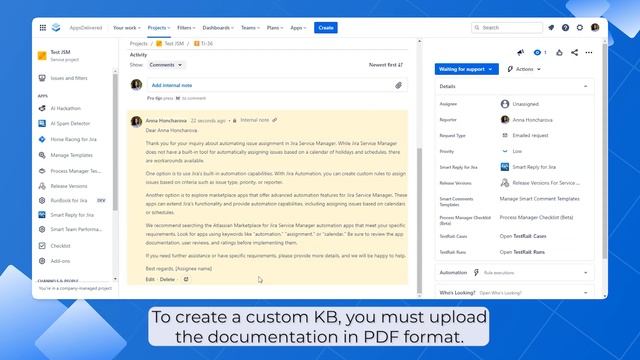Click the feedback megaphone icon
The height and width of the screenshot is (360, 640).
(520, 52)
